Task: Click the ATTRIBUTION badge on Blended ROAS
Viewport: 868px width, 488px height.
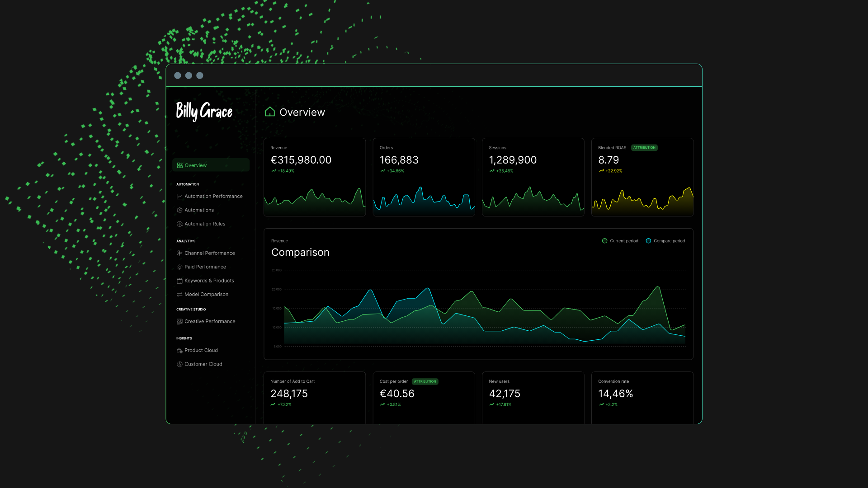Action: pos(644,148)
